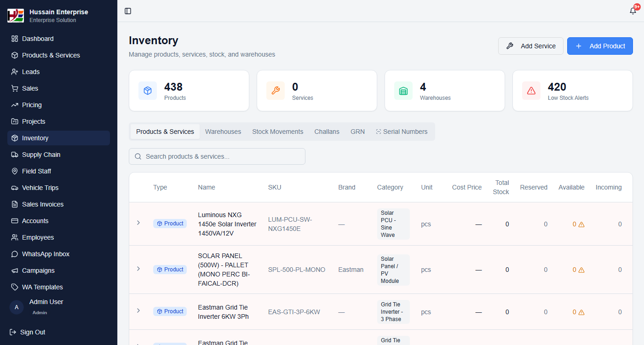The image size is (644, 345).
Task: Open the Warehouses tab
Action: click(x=223, y=132)
